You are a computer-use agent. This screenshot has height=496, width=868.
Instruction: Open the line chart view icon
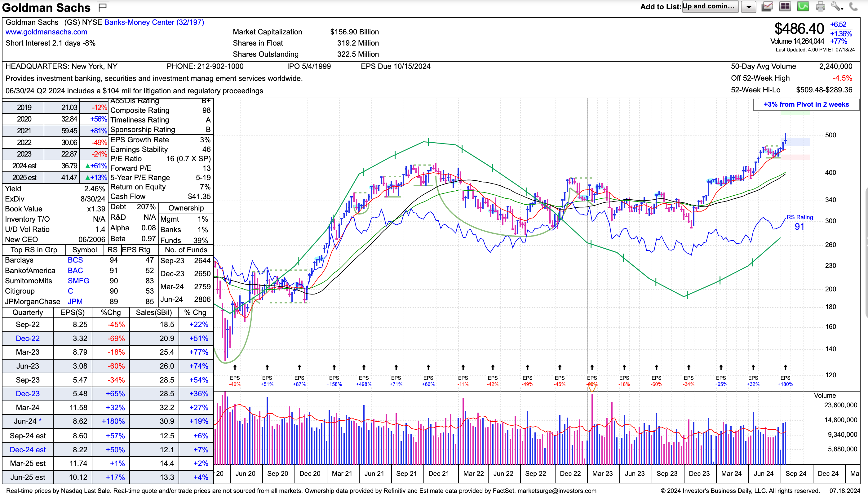pos(767,7)
